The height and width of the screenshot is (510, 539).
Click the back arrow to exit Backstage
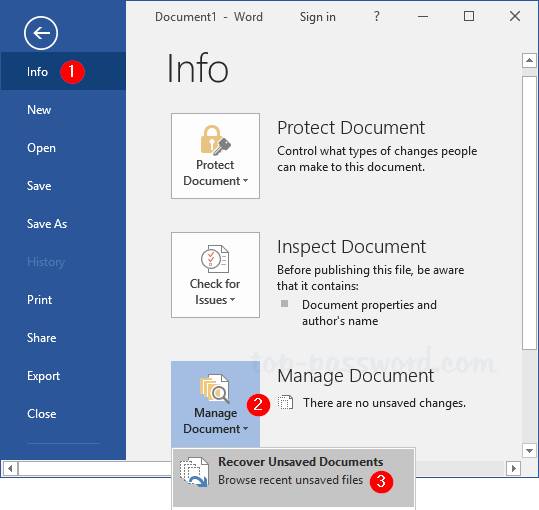41,33
